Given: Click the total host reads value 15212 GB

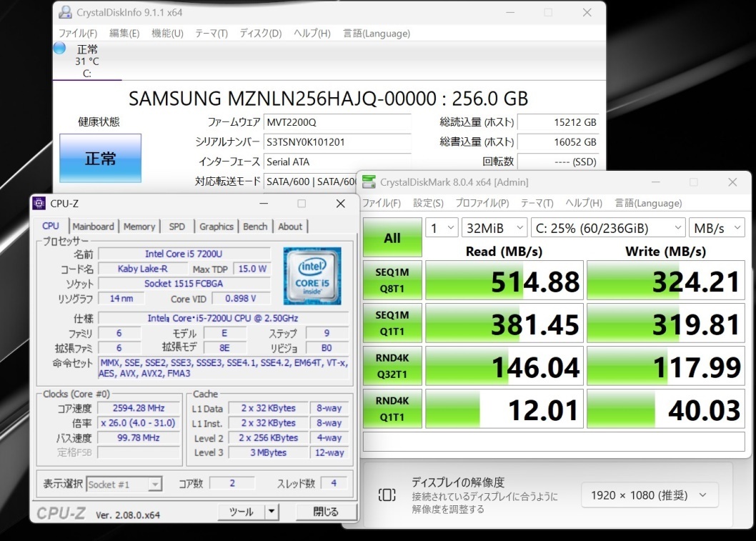Looking at the screenshot, I should (x=558, y=122).
